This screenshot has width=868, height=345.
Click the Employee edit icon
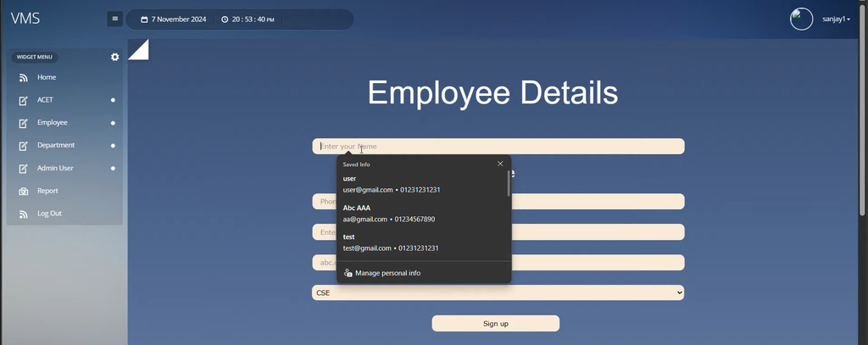23,123
